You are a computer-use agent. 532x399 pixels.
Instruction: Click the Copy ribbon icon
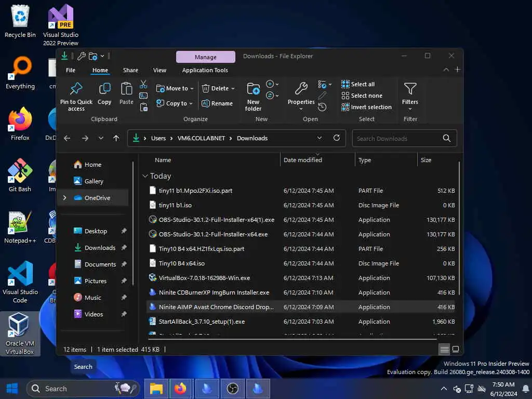104,88
